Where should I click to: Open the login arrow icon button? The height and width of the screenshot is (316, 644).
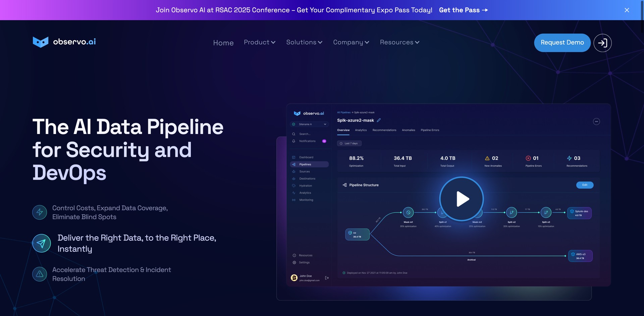(602, 43)
